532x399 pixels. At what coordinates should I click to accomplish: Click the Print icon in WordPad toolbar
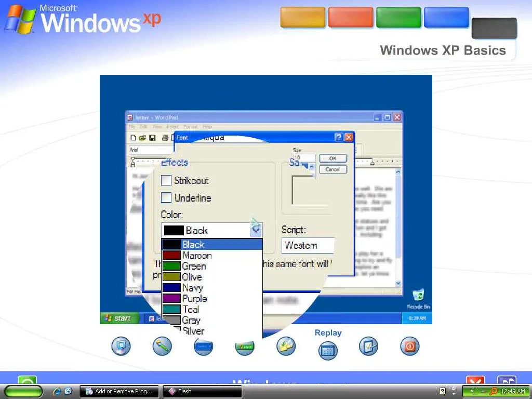(x=165, y=137)
